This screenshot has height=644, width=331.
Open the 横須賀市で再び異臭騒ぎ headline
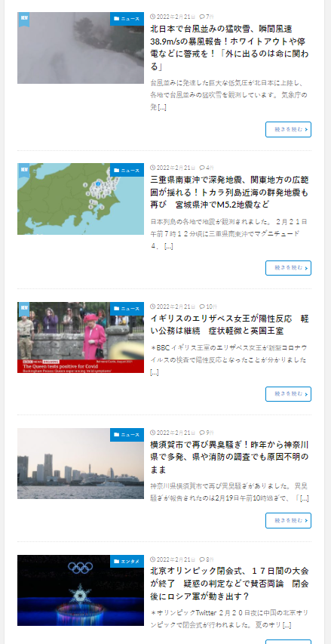pos(229,457)
